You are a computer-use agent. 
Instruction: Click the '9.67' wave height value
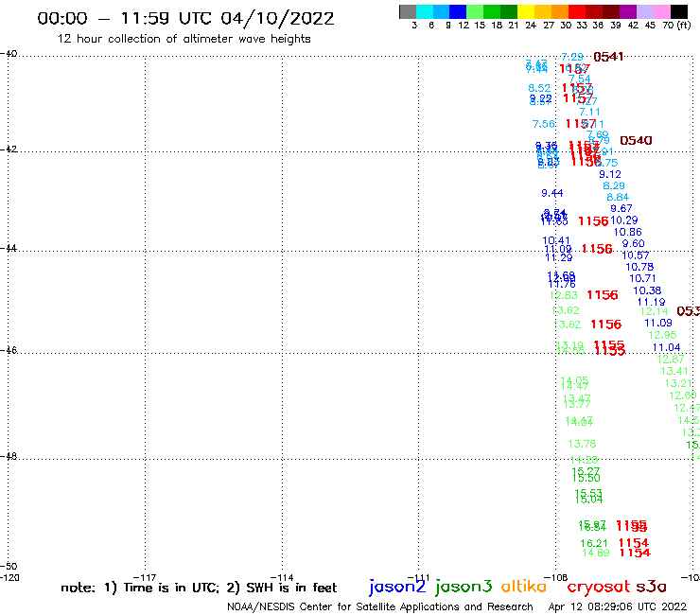621,208
